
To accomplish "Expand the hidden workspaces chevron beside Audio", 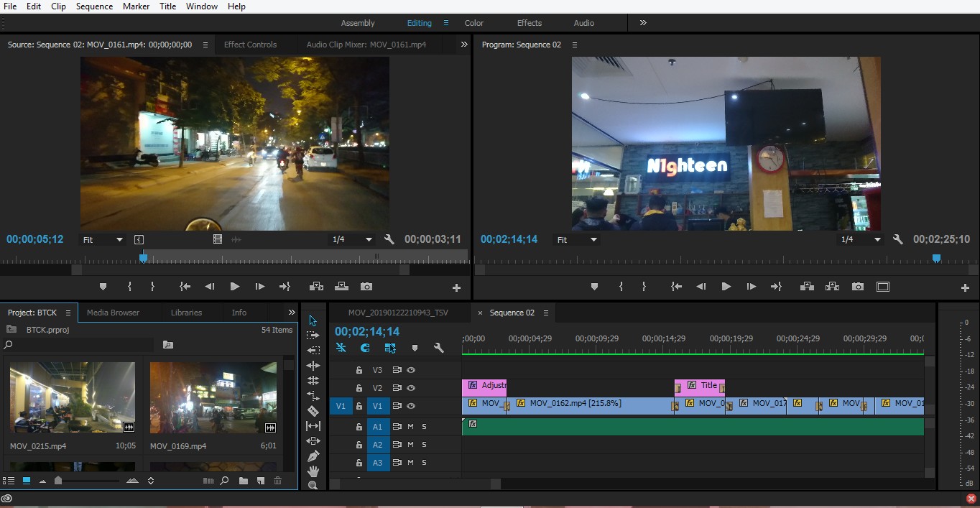I will pyautogui.click(x=643, y=23).
